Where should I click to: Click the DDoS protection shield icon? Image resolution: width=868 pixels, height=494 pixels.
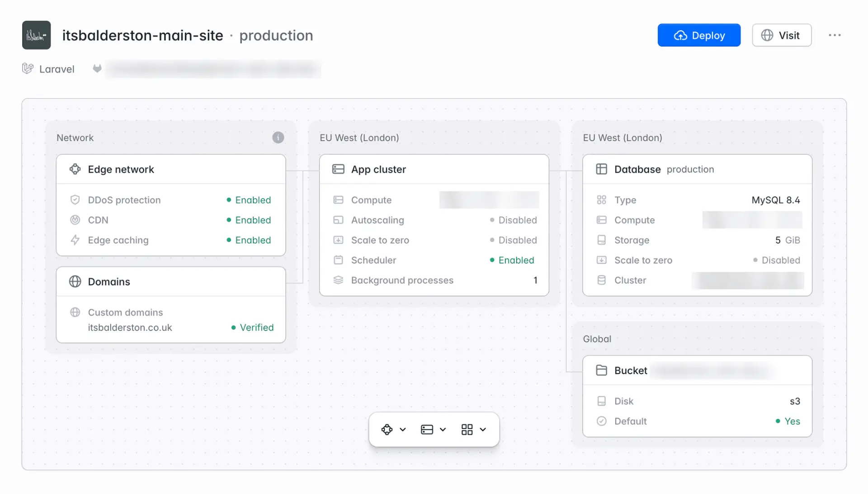coord(75,200)
